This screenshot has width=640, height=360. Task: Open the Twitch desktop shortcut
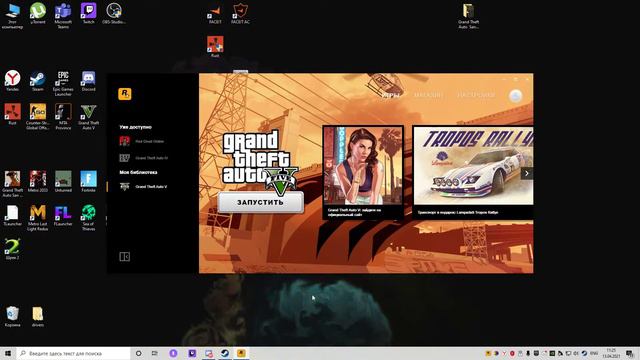(x=88, y=14)
